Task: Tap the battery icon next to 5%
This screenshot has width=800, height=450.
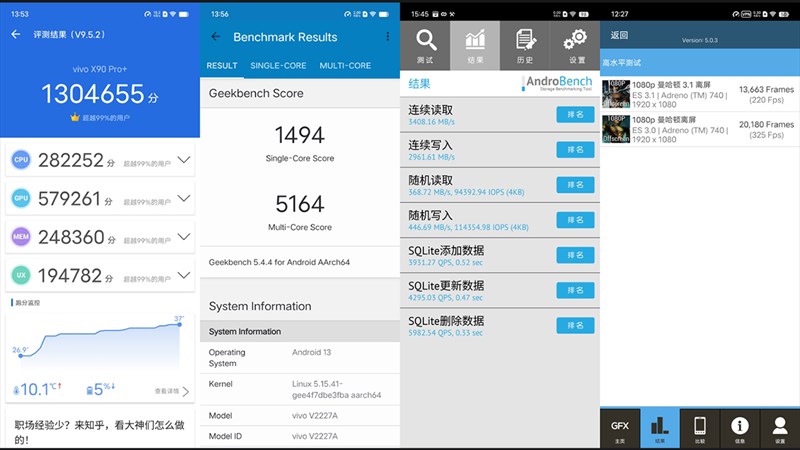Action: pos(90,390)
